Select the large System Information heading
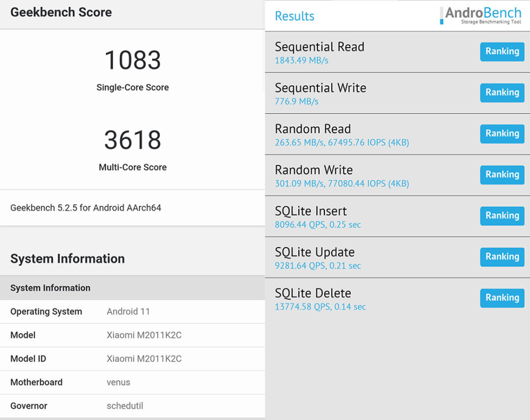Viewport: 530px width, 420px height. (x=67, y=259)
